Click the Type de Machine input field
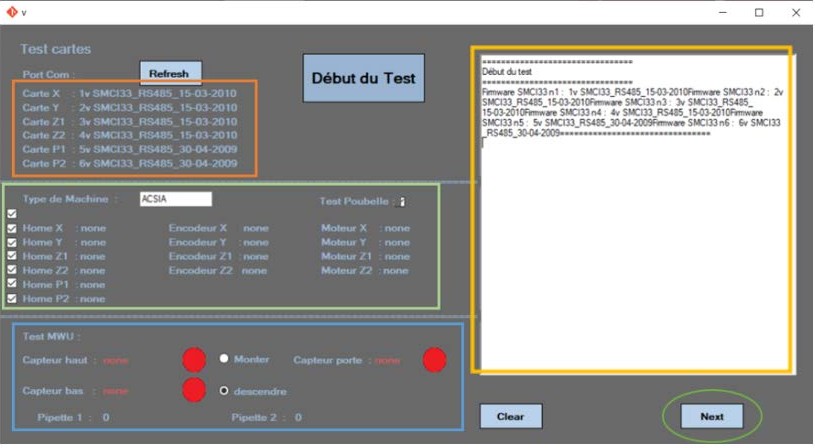The width and height of the screenshot is (815, 448). click(176, 199)
